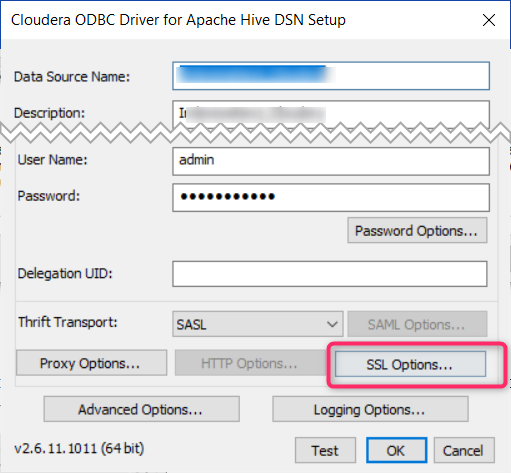Click the empty Delegation UID field
Viewport: 511px width, 473px height.
pos(330,274)
